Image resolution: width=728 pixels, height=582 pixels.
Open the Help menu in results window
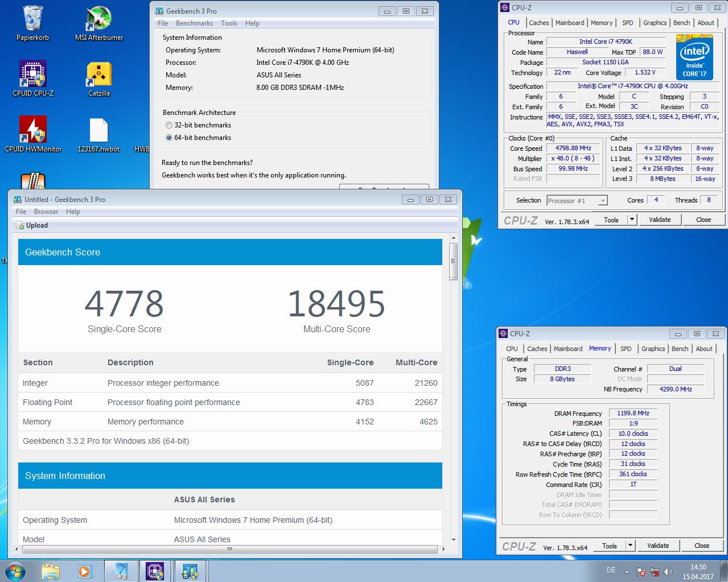(73, 212)
